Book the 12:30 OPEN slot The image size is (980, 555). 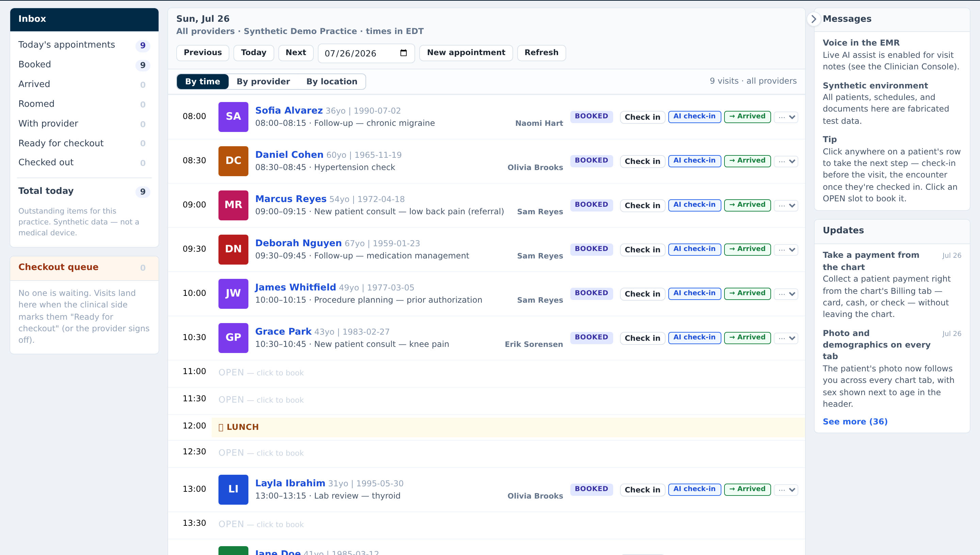(487, 453)
